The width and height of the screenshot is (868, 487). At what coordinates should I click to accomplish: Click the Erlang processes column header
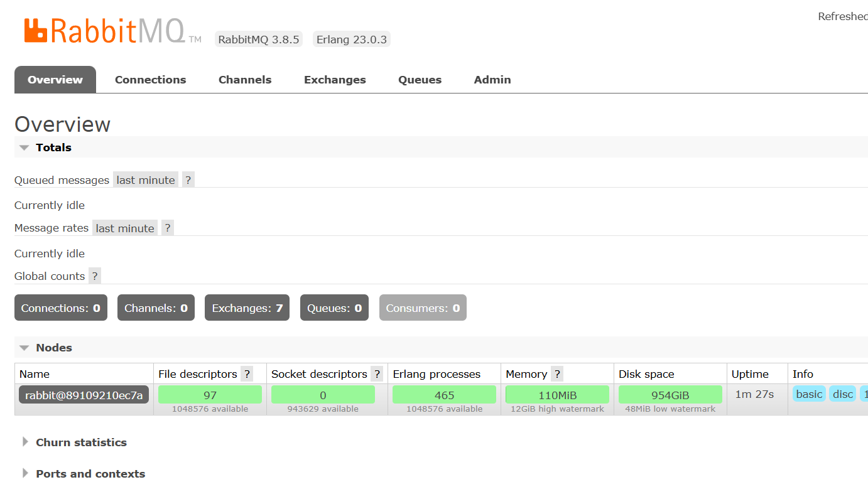(x=437, y=374)
